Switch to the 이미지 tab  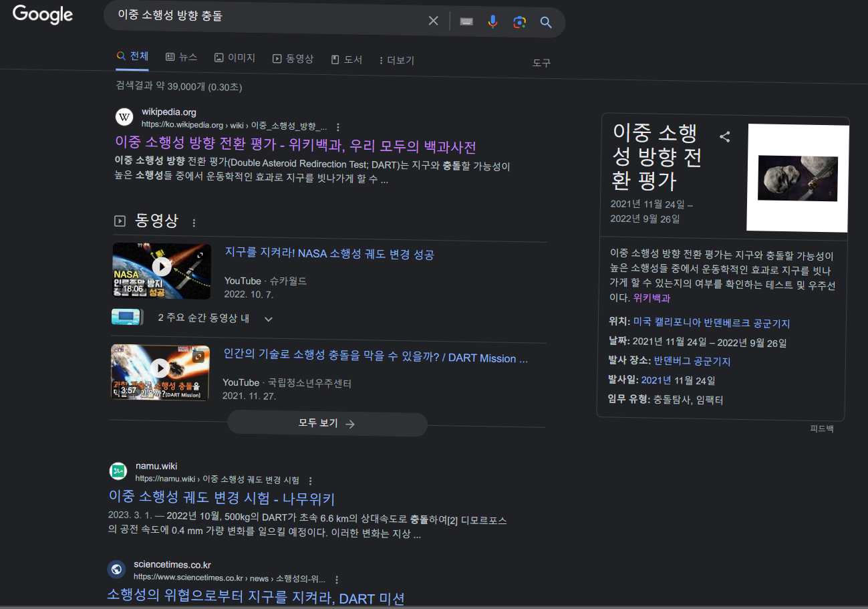pos(235,58)
